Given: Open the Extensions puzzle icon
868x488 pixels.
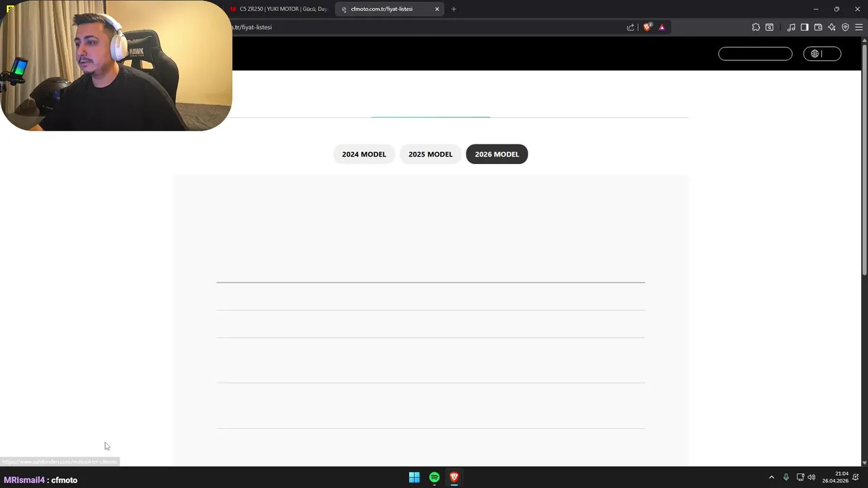Looking at the screenshot, I should [x=756, y=27].
